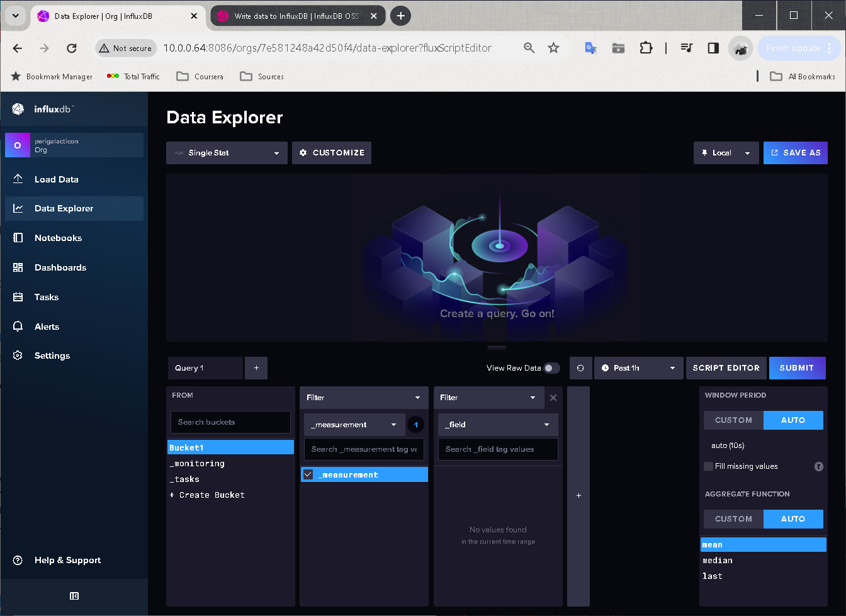Click the Search buckets input field
The height and width of the screenshot is (616, 846).
pos(230,422)
